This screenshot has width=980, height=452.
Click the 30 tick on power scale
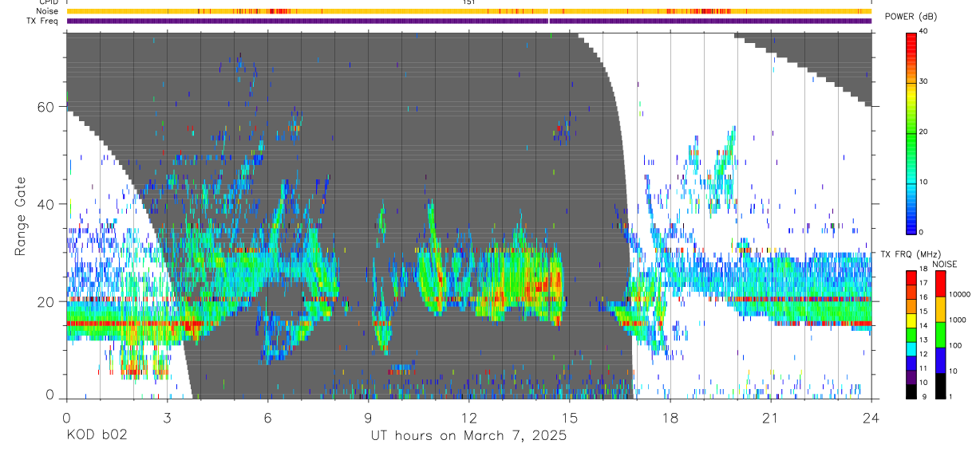coord(924,81)
